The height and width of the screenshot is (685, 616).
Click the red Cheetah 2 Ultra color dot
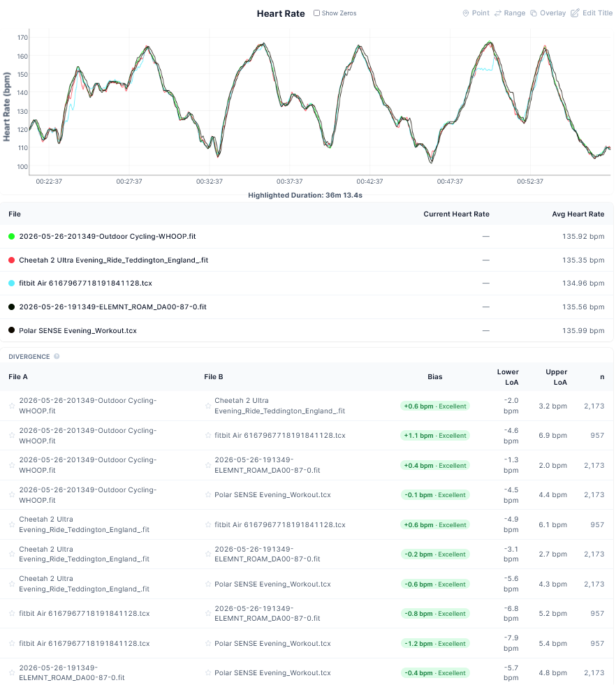pyautogui.click(x=12, y=260)
